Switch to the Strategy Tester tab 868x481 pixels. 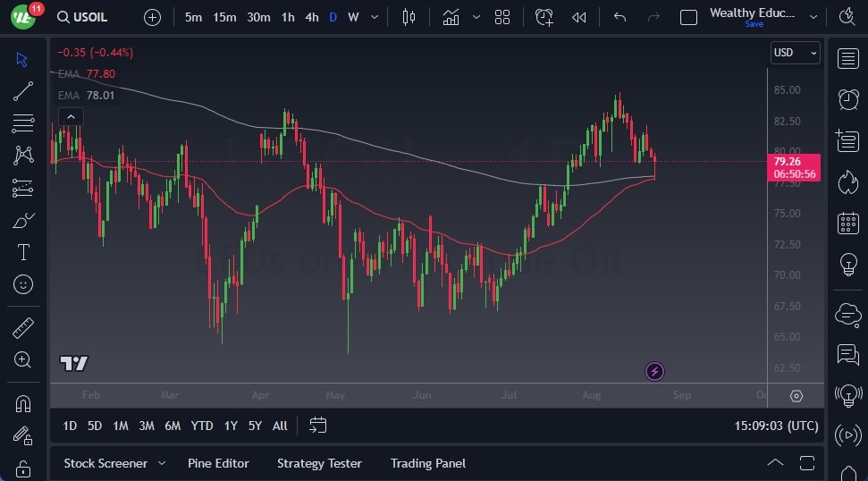point(319,463)
